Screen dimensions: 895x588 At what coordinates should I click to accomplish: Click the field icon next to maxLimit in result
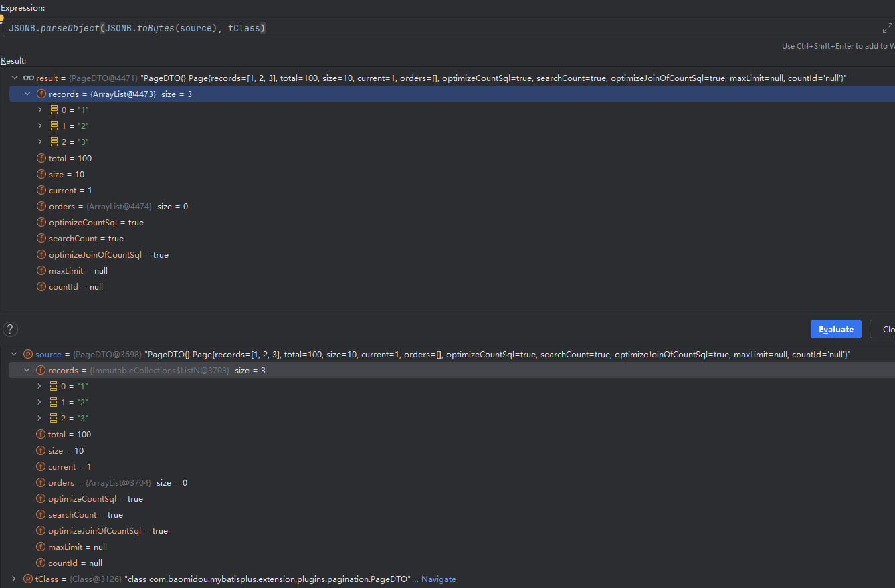[41, 271]
